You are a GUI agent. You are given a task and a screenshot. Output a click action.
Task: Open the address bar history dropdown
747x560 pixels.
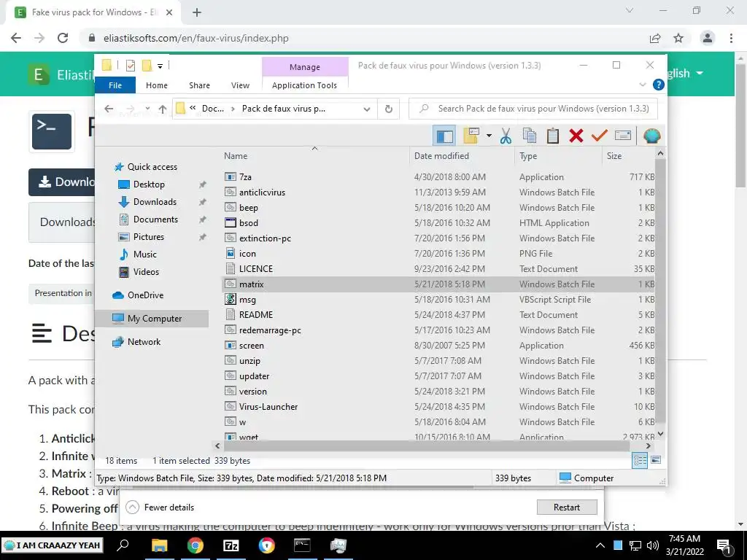367,109
